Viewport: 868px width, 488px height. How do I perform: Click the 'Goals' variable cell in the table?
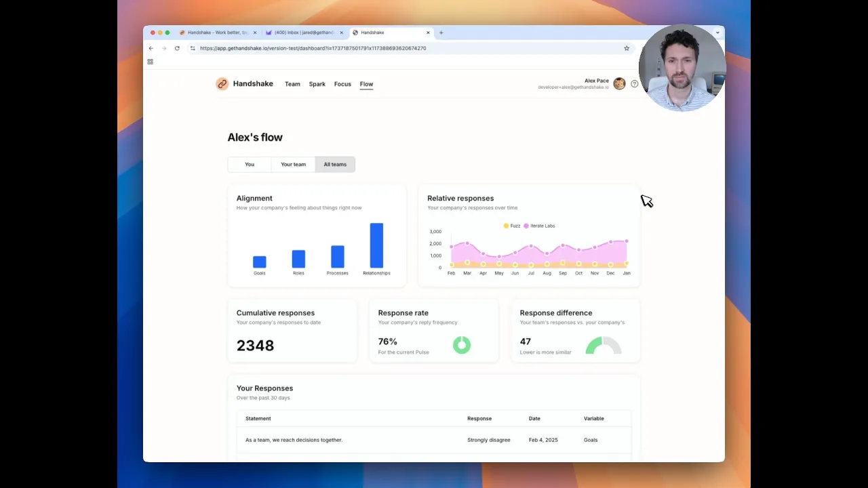point(591,440)
